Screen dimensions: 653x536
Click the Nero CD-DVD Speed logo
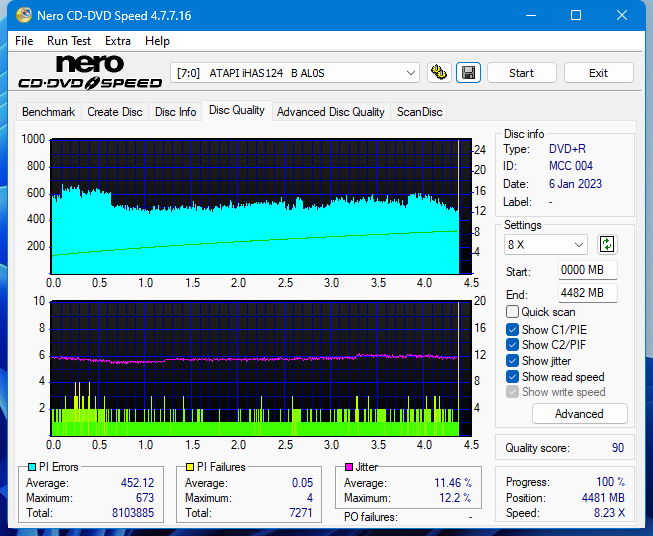90,73
